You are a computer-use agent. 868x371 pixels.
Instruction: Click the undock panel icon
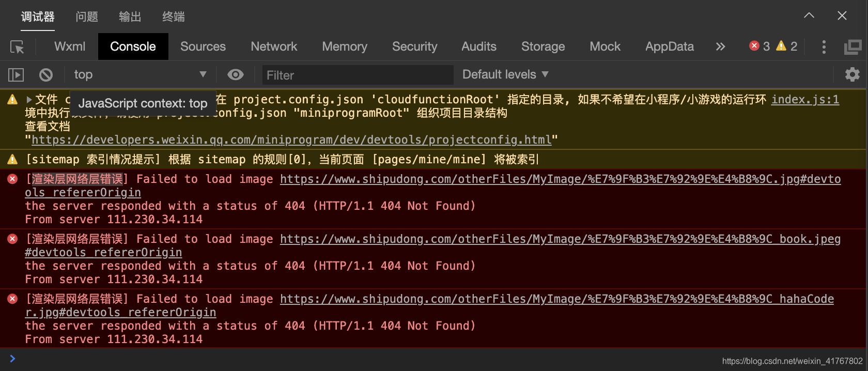[x=853, y=47]
